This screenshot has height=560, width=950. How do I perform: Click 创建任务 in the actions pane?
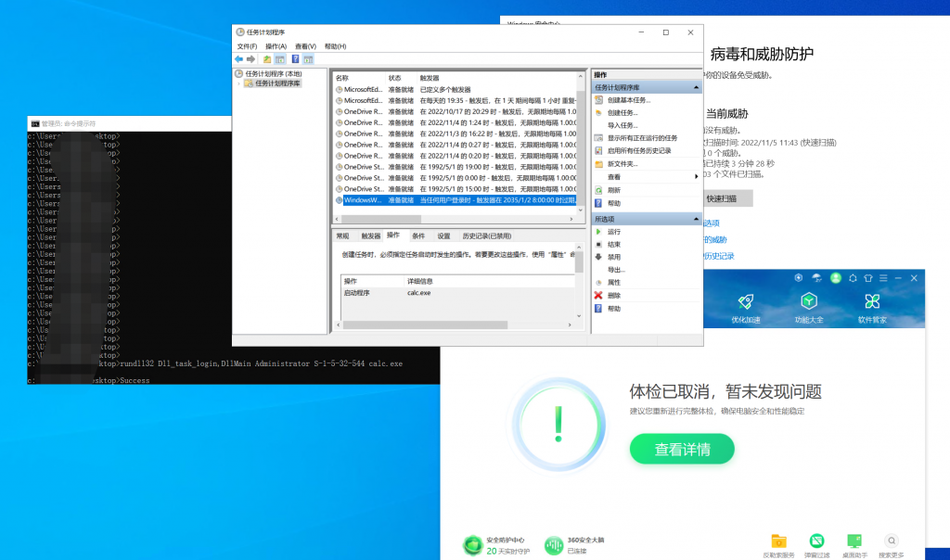click(x=623, y=112)
